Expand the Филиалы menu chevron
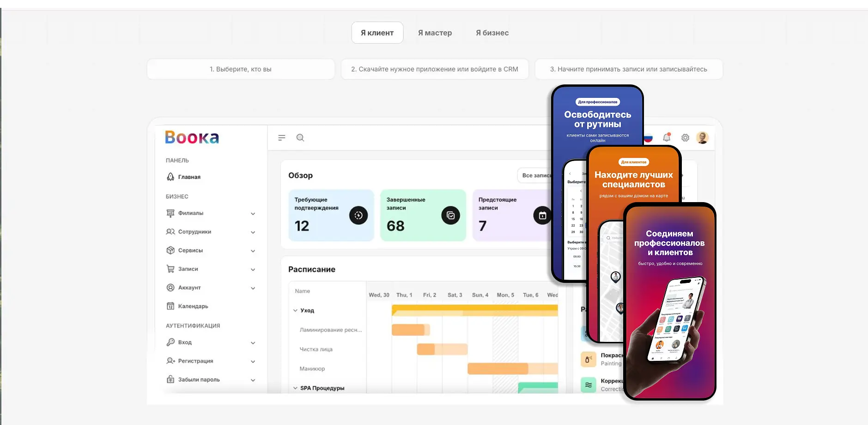Screen dimensions: 868x425 253,214
